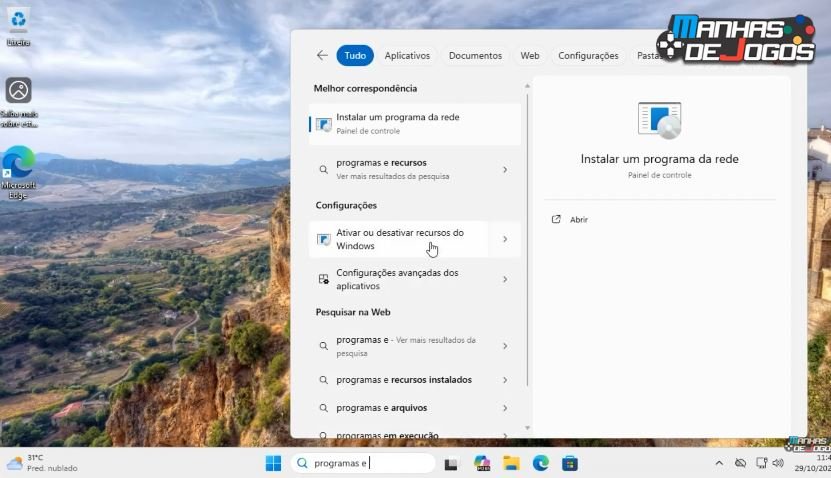Open Copilot app icon on taskbar
Image resolution: width=831 pixels, height=478 pixels.
tap(481, 463)
